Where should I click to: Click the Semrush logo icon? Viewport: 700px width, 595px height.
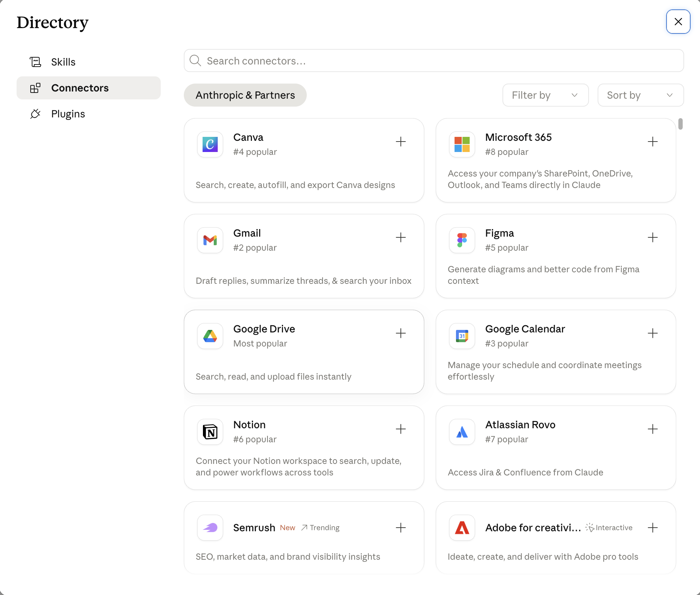210,528
